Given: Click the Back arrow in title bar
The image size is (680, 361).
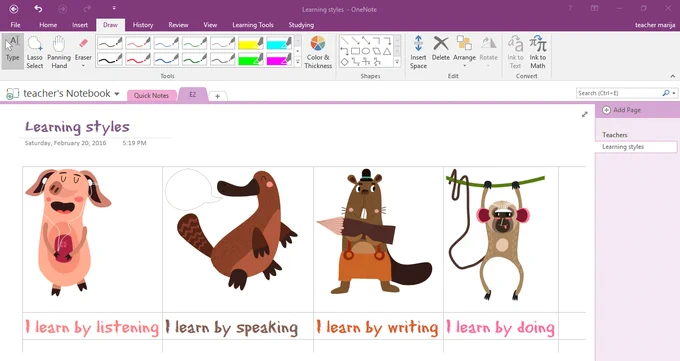Looking at the screenshot, I should tap(14, 9).
